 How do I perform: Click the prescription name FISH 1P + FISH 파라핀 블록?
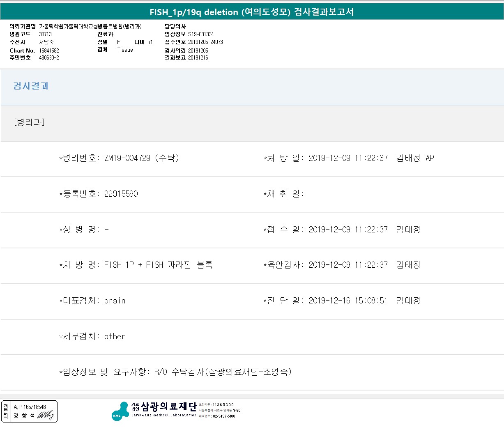158,265
